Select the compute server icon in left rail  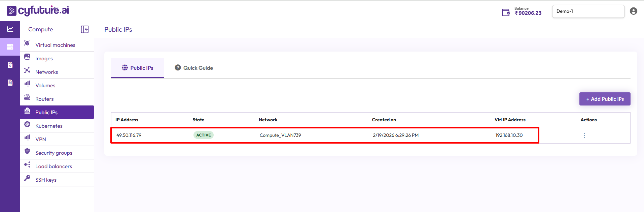[x=10, y=47]
